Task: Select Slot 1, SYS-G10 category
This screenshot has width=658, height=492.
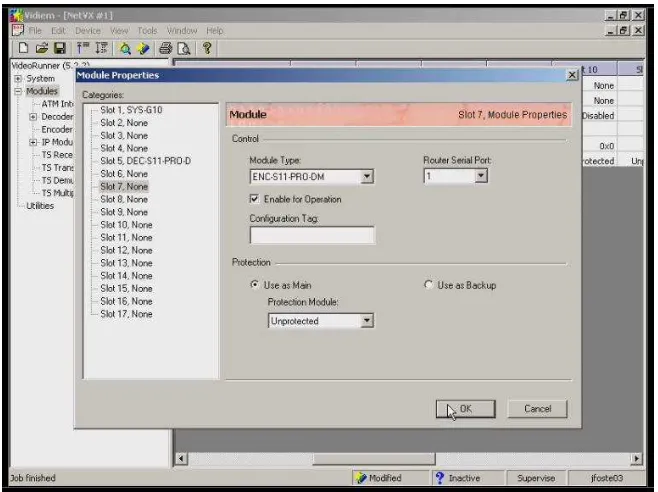Action: [x=131, y=110]
